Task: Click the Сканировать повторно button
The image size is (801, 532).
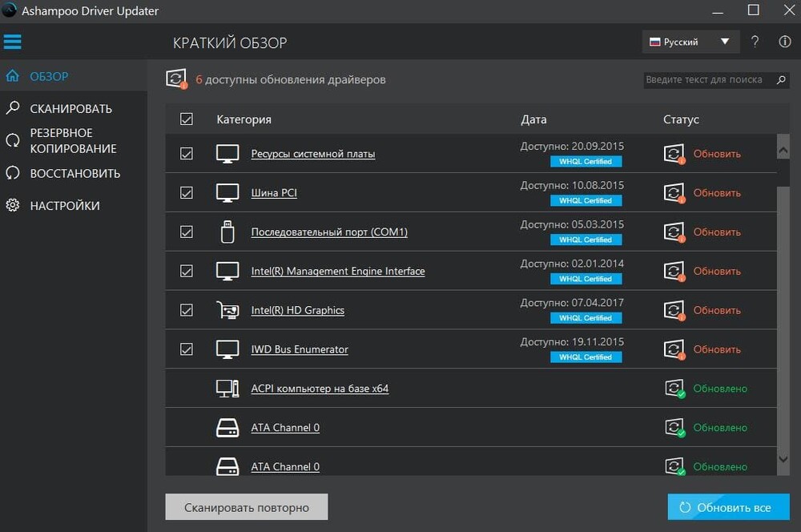Action: (247, 507)
